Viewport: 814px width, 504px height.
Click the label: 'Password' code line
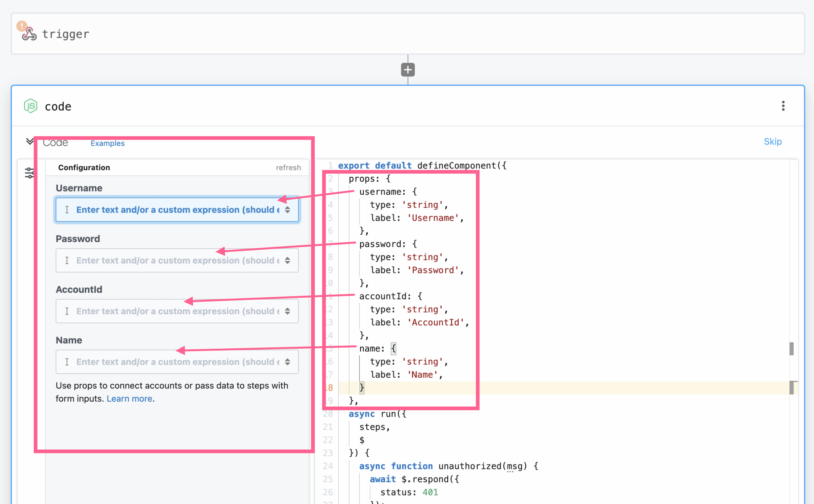(x=417, y=270)
